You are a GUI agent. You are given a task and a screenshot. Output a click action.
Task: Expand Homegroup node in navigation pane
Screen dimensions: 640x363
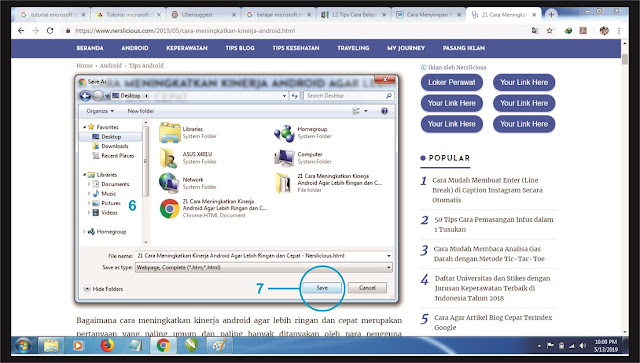point(84,232)
